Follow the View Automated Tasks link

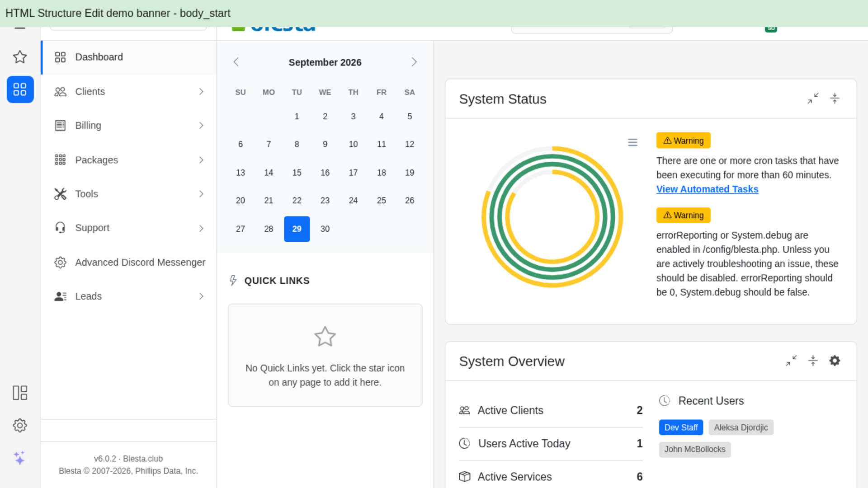coord(707,189)
